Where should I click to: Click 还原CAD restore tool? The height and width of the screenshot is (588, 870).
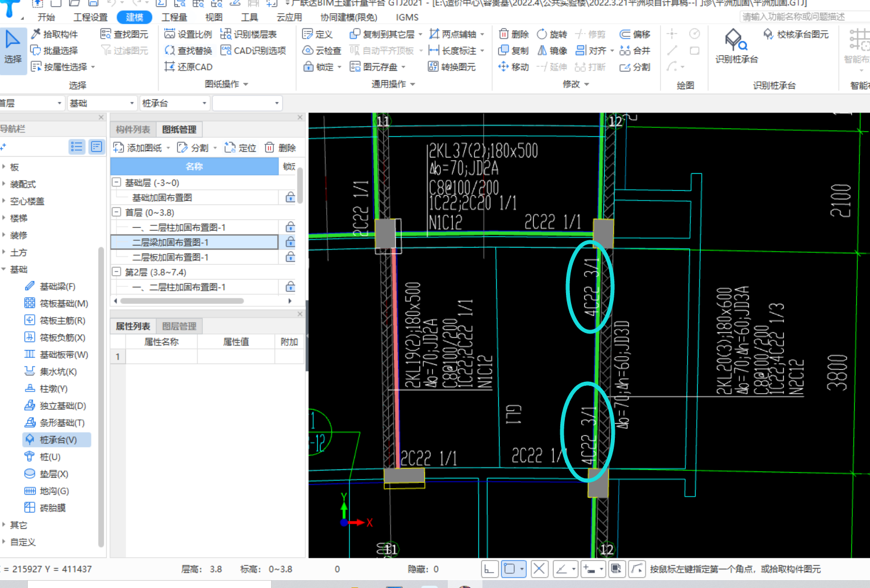[x=188, y=67]
